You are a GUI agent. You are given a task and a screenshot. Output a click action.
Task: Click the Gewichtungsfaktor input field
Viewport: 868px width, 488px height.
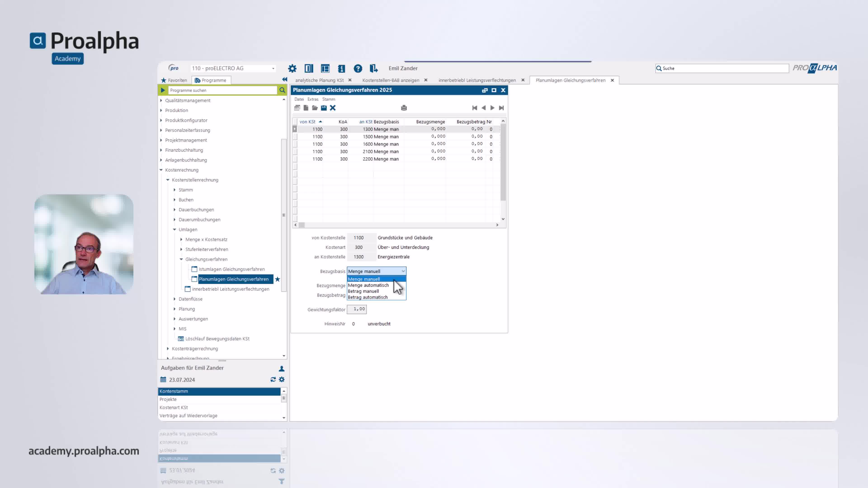tap(357, 309)
